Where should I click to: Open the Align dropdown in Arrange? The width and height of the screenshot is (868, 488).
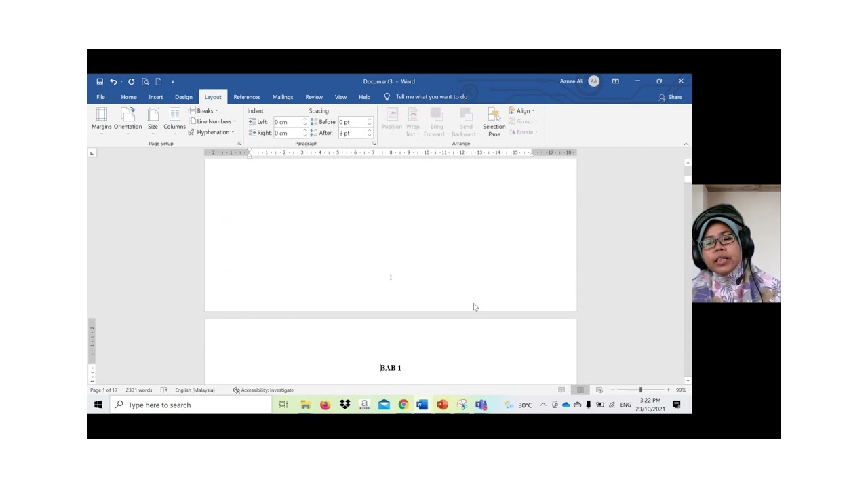click(x=522, y=110)
